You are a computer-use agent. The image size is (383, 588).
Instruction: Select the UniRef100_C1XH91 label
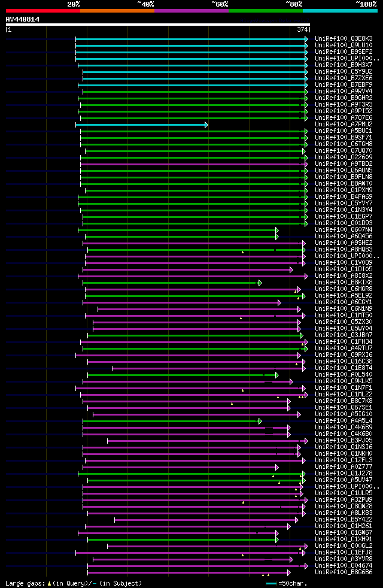(x=344, y=539)
